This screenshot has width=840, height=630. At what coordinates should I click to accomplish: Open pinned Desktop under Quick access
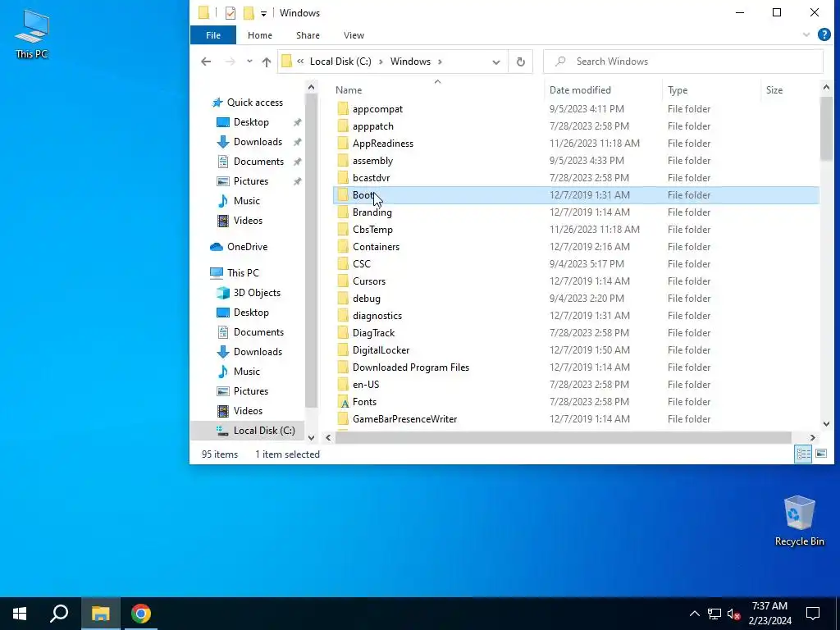[251, 122]
